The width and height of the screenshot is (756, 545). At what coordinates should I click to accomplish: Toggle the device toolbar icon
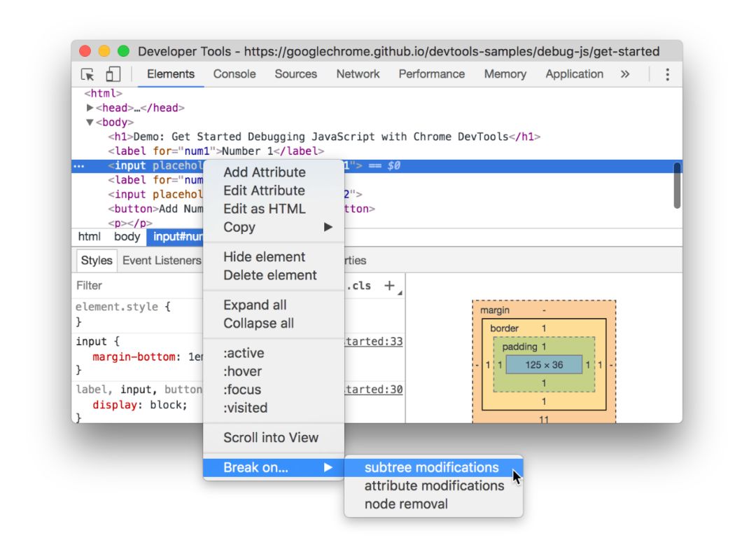(x=113, y=74)
